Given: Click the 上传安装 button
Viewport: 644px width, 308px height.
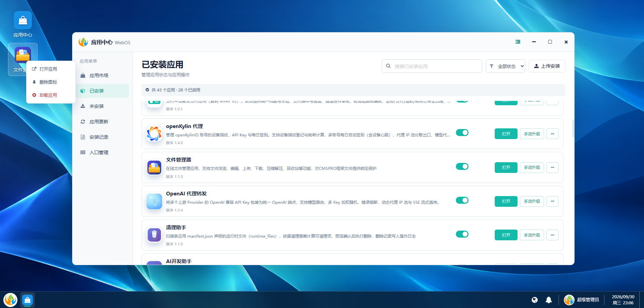Looking at the screenshot, I should (x=547, y=66).
